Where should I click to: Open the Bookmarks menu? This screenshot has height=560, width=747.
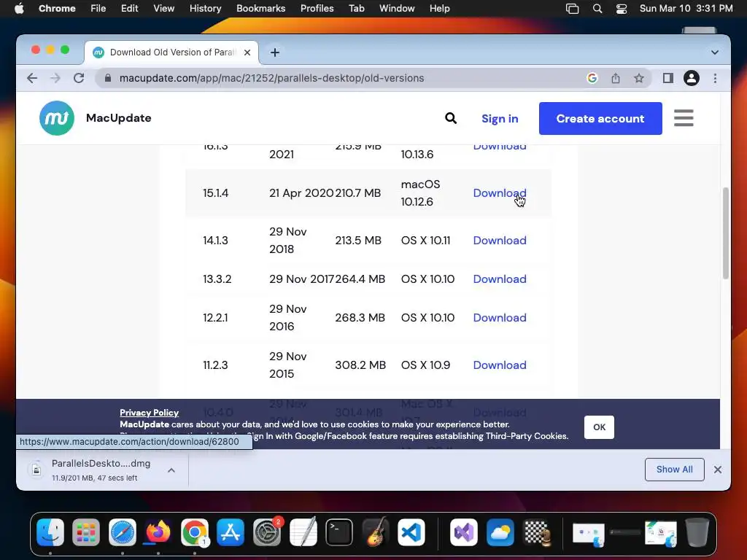click(261, 9)
